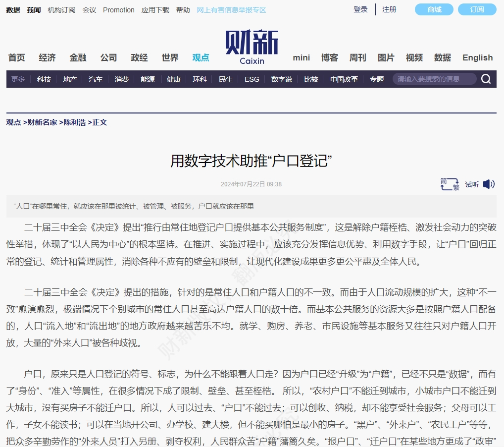Select the ESG channel
This screenshot has height=447, width=504.
tap(252, 79)
